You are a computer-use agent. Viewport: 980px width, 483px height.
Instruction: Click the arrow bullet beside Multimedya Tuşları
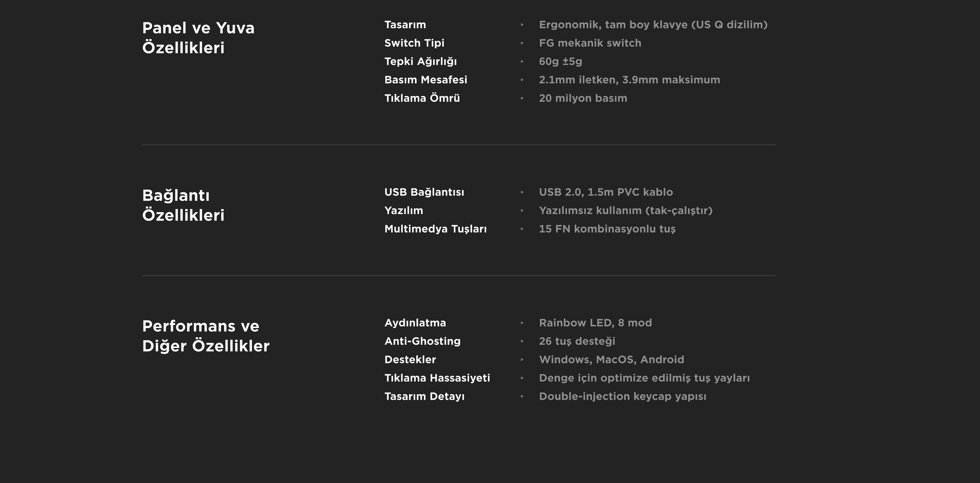pyautogui.click(x=522, y=229)
